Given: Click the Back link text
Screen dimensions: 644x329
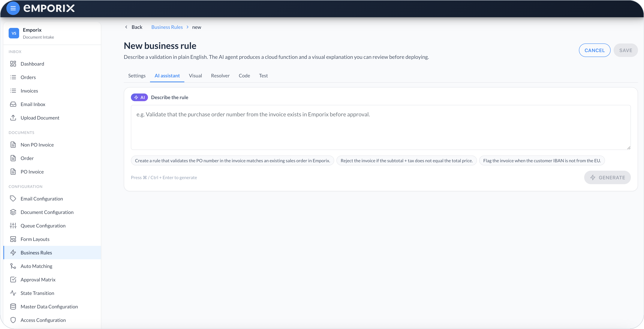Looking at the screenshot, I should (x=137, y=27).
